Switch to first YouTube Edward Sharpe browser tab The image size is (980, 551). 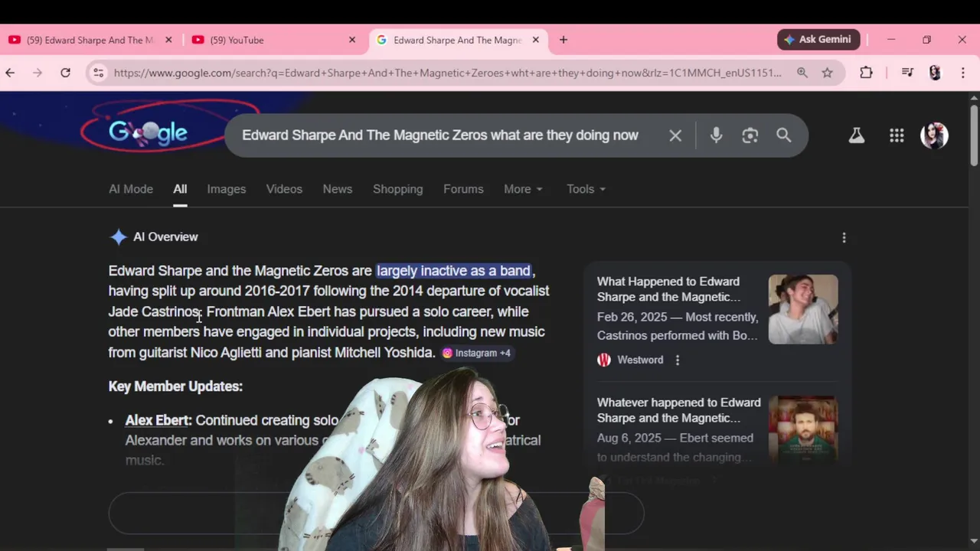[x=90, y=40]
